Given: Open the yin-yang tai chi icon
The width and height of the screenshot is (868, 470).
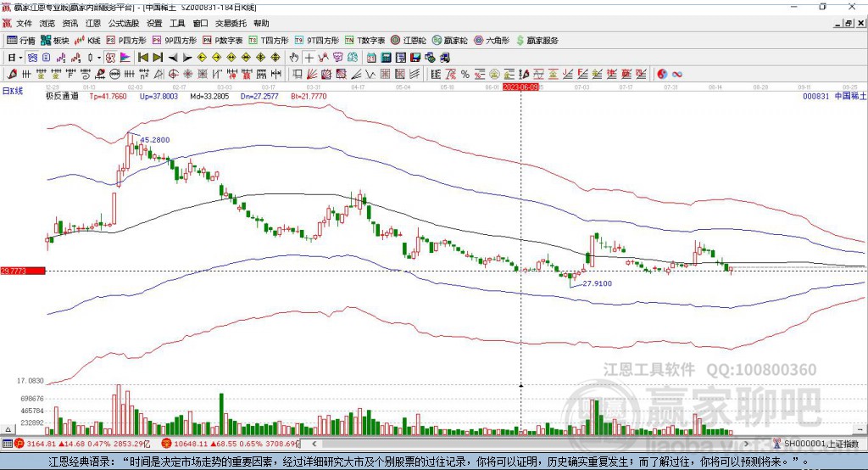Looking at the screenshot, I should [662, 75].
